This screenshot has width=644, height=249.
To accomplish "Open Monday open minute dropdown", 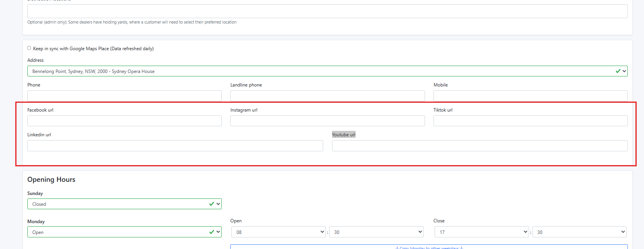I will tap(376, 232).
